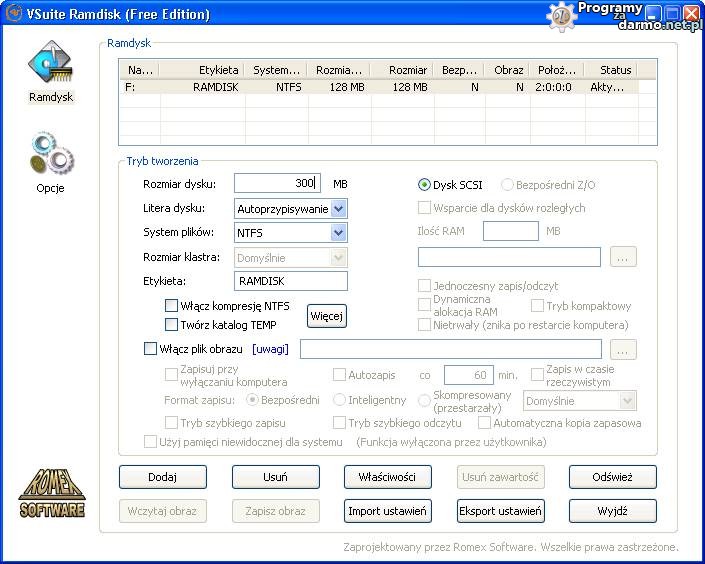The height and width of the screenshot is (564, 705).
Task: Click the Więcej button
Action: tap(326, 316)
